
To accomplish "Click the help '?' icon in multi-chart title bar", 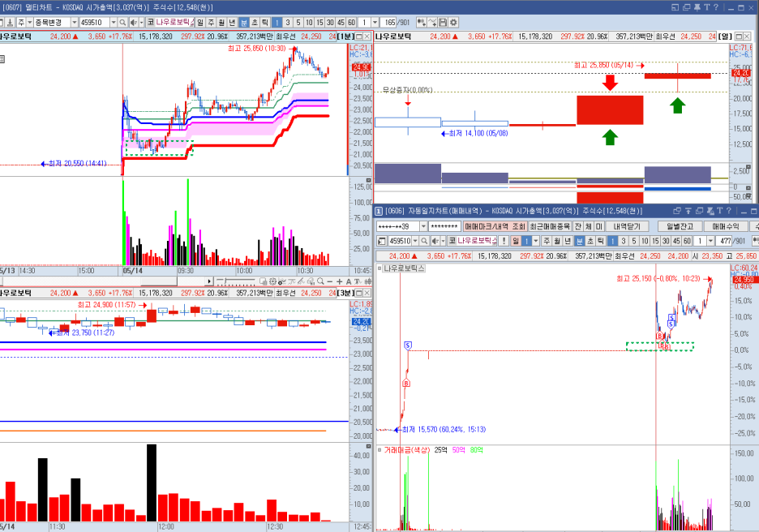I will point(716,7).
